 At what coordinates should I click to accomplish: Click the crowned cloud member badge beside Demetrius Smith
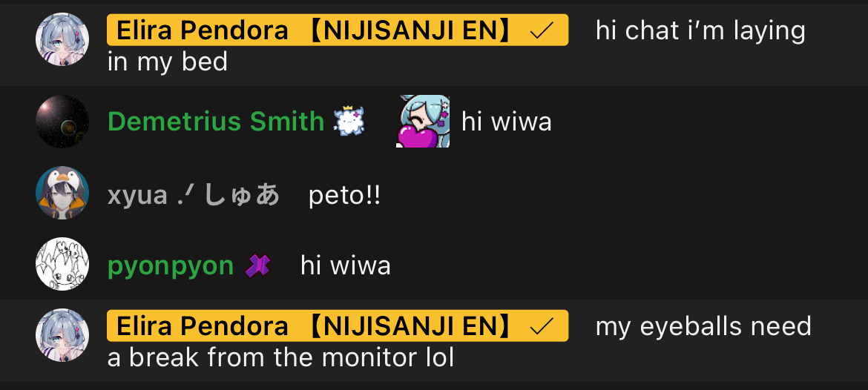click(349, 121)
